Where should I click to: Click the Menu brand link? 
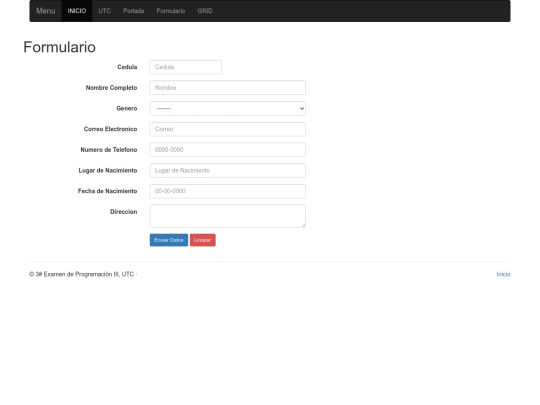point(45,11)
